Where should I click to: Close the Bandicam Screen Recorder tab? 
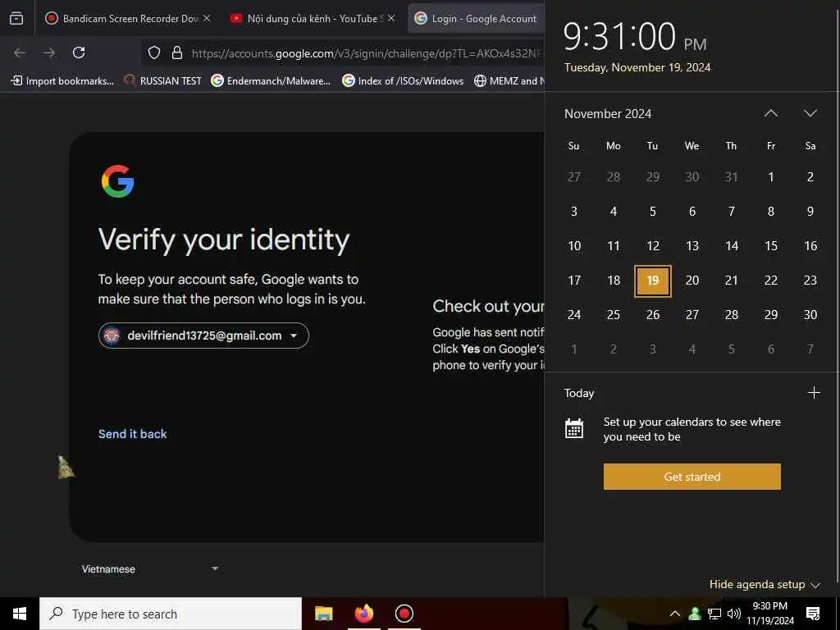tap(207, 18)
